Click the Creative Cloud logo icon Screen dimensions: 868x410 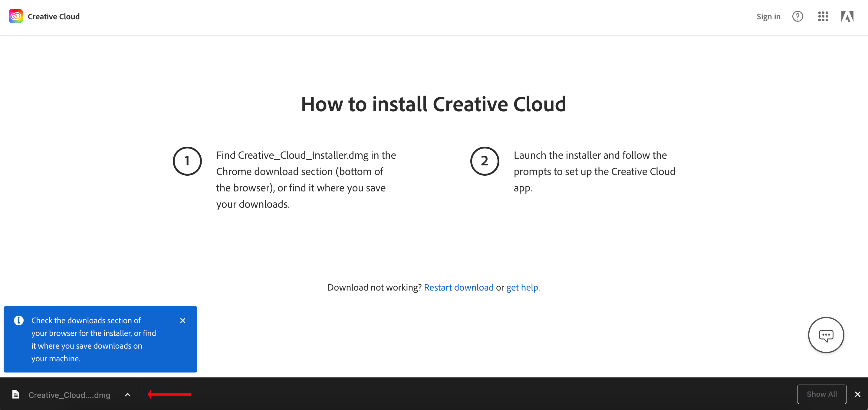15,16
